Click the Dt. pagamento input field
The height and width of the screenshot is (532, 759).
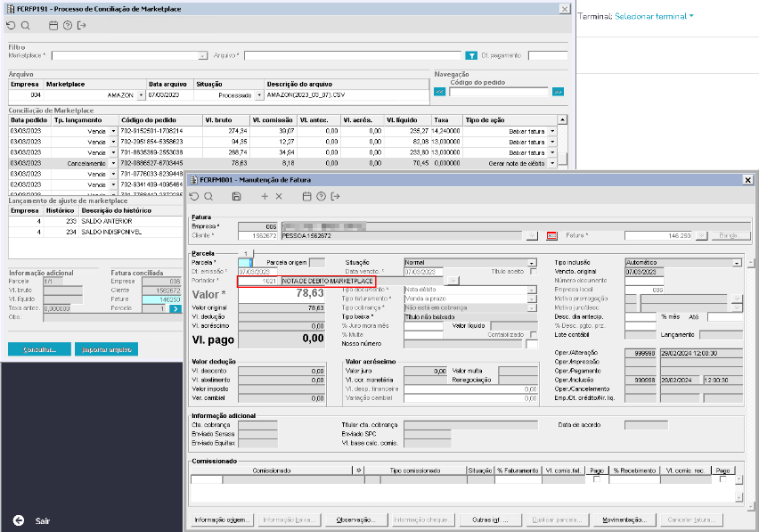coord(548,55)
